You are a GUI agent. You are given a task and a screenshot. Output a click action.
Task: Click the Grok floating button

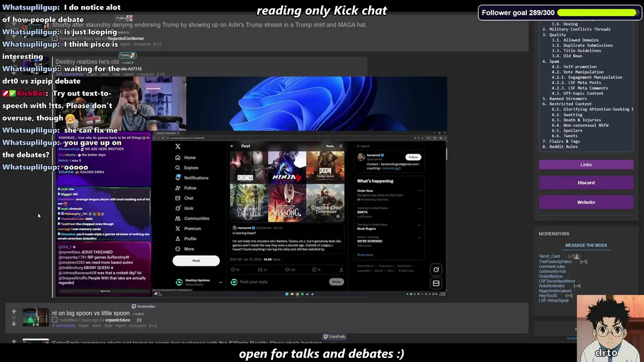(436, 269)
